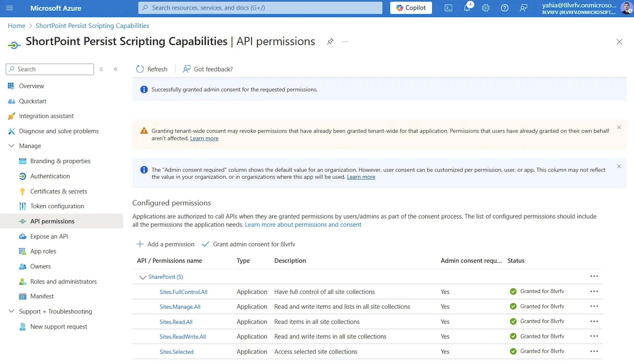Click Grant admin consent for 8lvrfv
Viewport: 634px width, 364px height.
pyautogui.click(x=249, y=244)
